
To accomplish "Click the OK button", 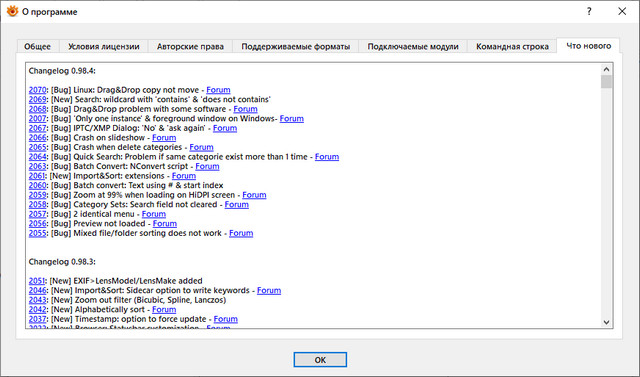I will (320, 360).
